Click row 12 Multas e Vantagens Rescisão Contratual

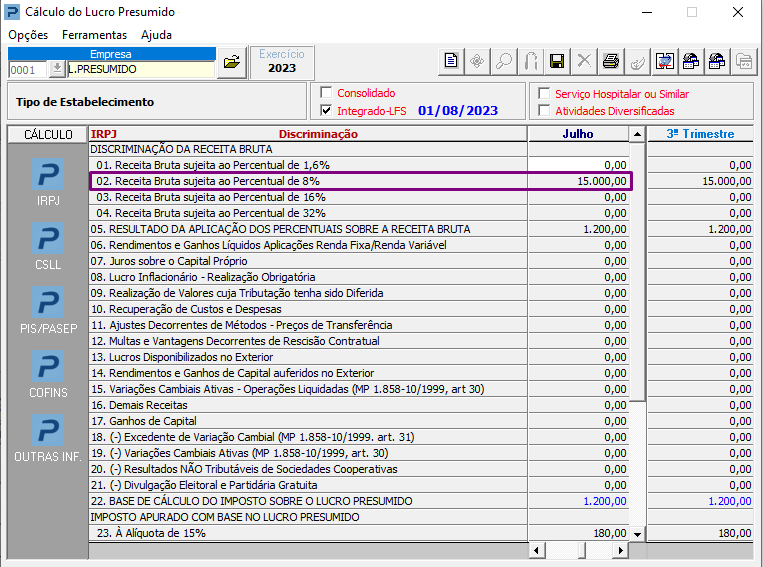coord(308,341)
